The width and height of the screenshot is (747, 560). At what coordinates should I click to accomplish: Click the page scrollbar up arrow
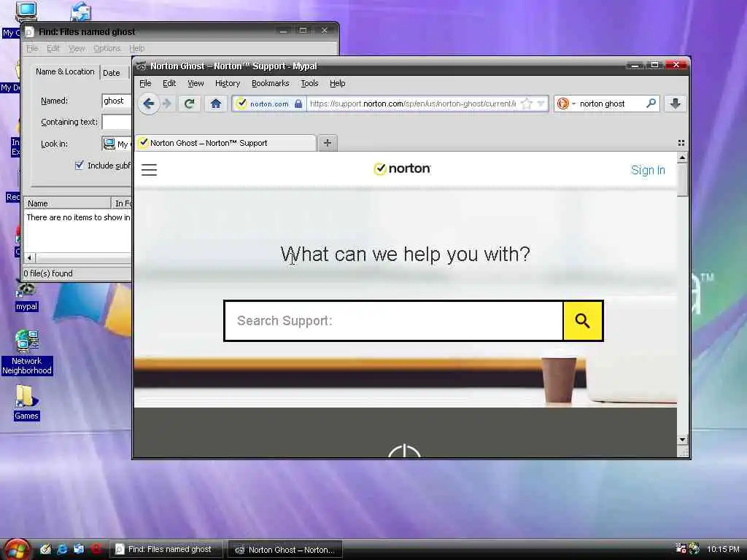pos(682,157)
